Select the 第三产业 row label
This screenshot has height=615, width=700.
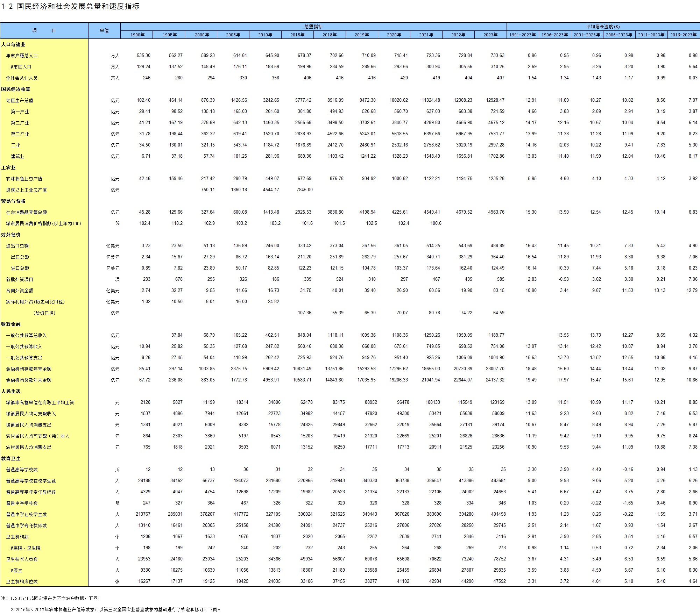click(20, 134)
